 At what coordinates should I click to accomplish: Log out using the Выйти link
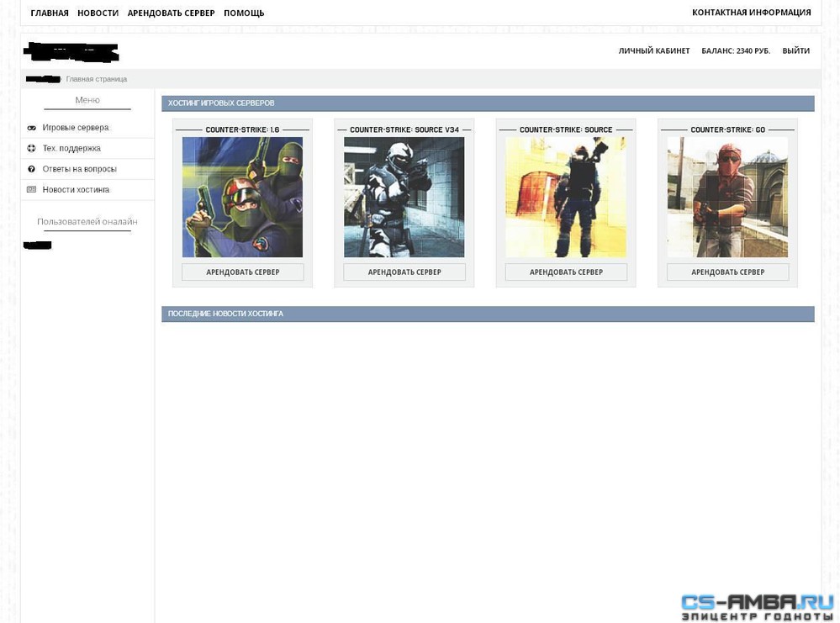(796, 51)
